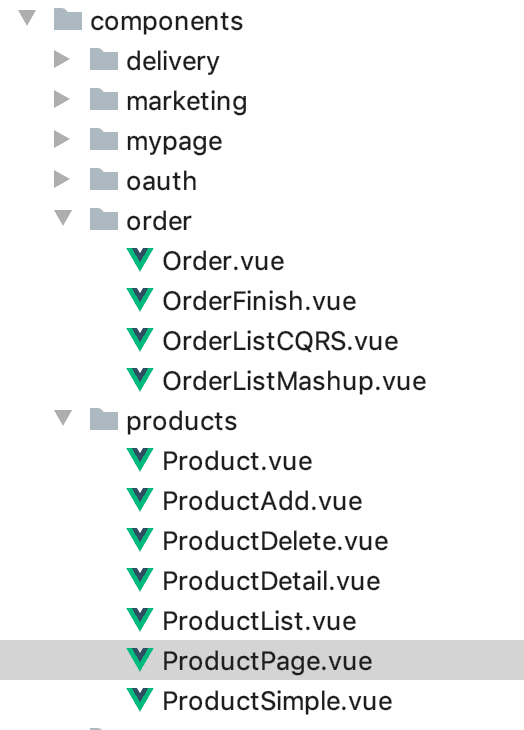Collapse the products folder arrow

63,418
